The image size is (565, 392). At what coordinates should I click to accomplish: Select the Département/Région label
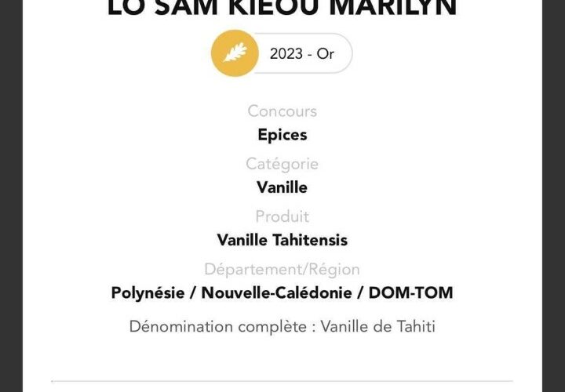click(x=282, y=270)
